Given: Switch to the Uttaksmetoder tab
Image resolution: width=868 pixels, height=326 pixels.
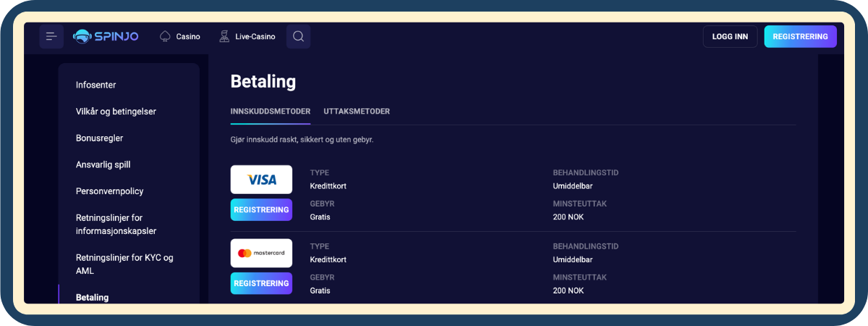Looking at the screenshot, I should 357,112.
